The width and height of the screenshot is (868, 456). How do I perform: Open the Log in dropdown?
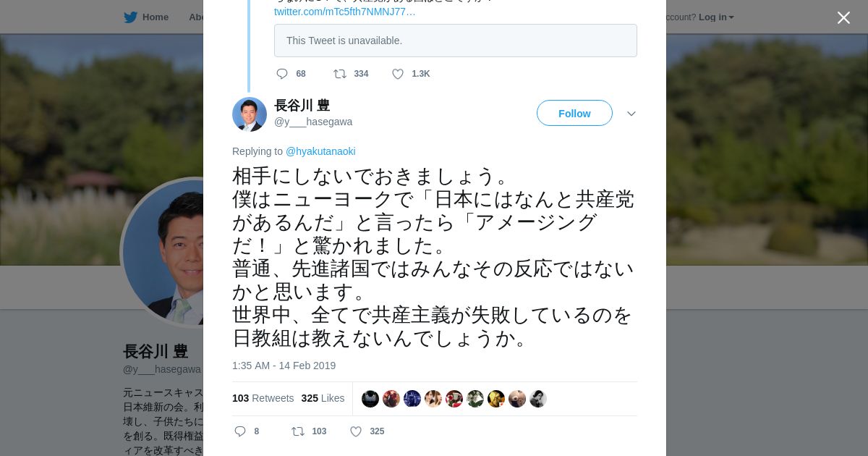tap(716, 17)
